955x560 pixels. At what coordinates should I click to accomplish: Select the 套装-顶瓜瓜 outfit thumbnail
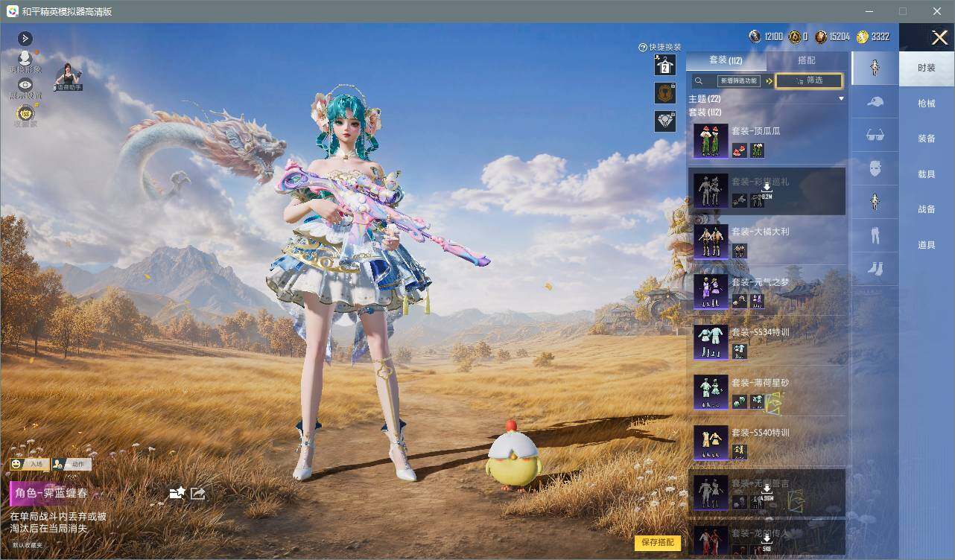pyautogui.click(x=711, y=141)
